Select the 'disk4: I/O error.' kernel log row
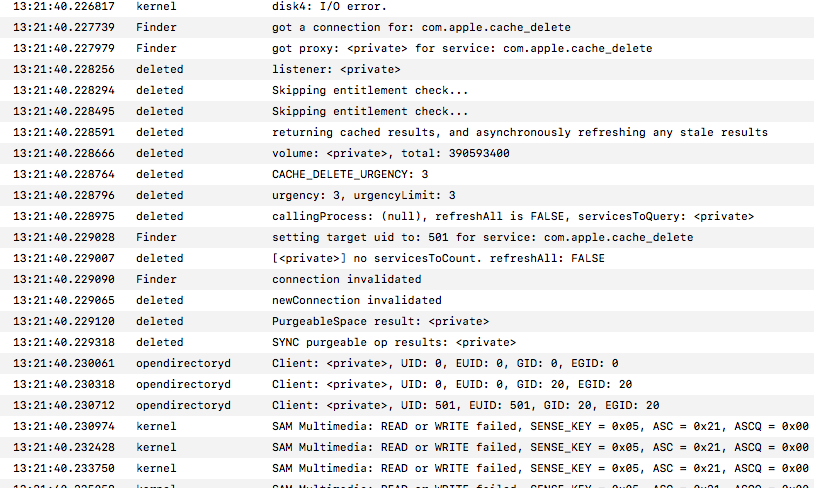 tap(328, 6)
